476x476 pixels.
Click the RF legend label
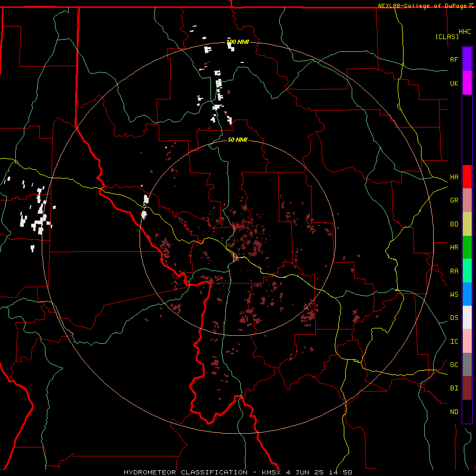pyautogui.click(x=454, y=59)
